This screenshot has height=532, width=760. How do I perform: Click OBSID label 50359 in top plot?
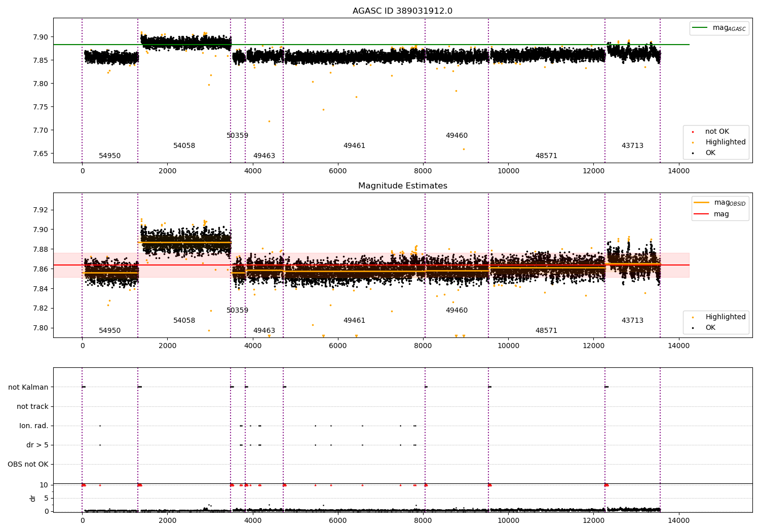[x=238, y=136]
